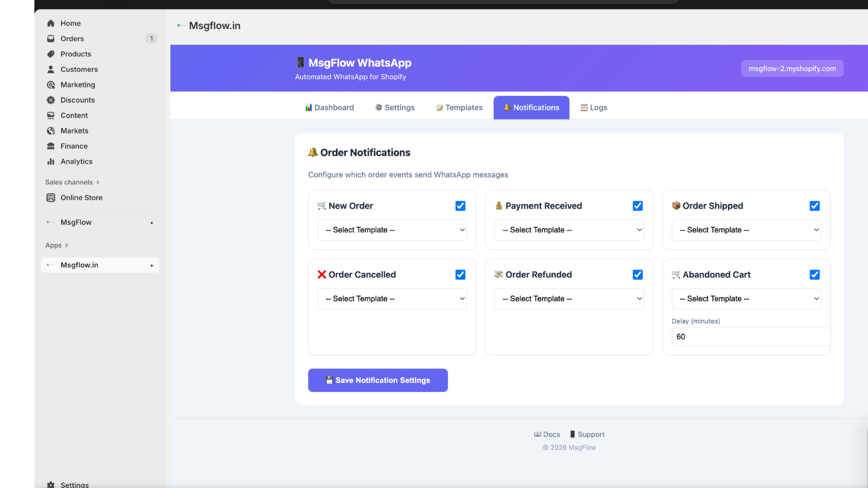868x488 pixels.
Task: Click the Markets globe icon
Action: [x=50, y=131]
